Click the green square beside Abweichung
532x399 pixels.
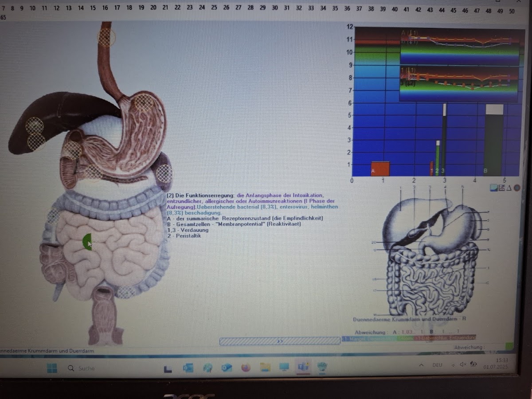pos(509,346)
